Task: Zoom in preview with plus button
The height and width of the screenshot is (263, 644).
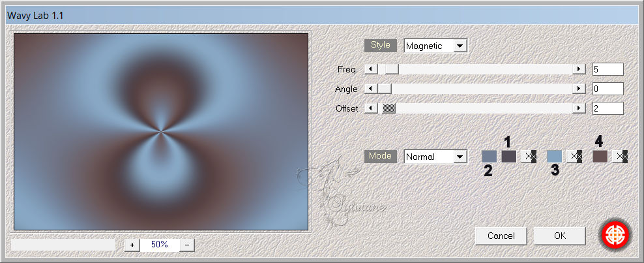Action: (x=132, y=245)
